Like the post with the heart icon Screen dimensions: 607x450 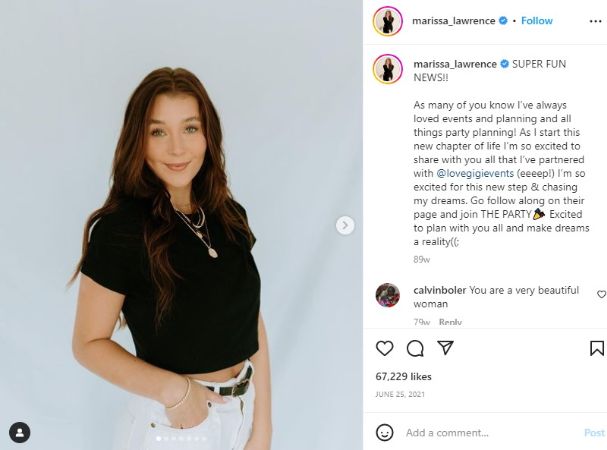[384, 348]
